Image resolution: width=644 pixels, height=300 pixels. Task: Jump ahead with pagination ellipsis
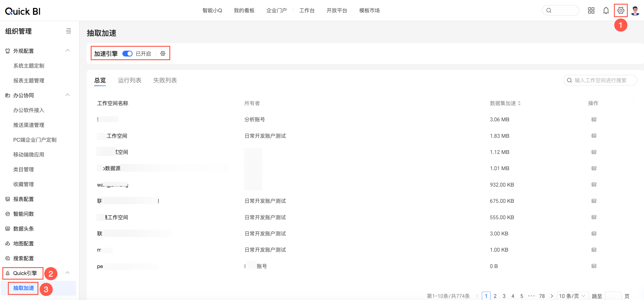pos(531,296)
